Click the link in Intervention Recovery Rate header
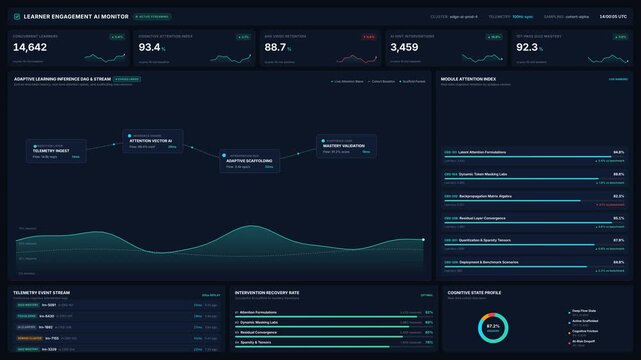Image resolution: width=641 pixels, height=360 pixels. (426, 295)
